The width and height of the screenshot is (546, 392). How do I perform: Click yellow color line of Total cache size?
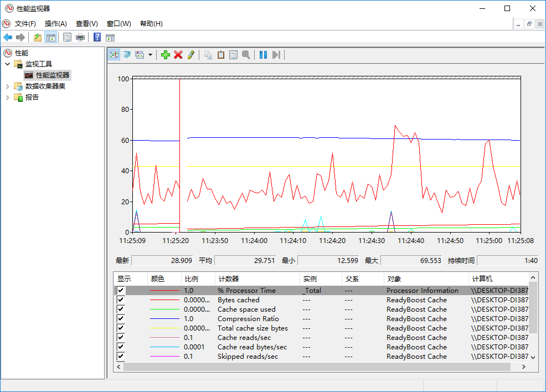164,328
